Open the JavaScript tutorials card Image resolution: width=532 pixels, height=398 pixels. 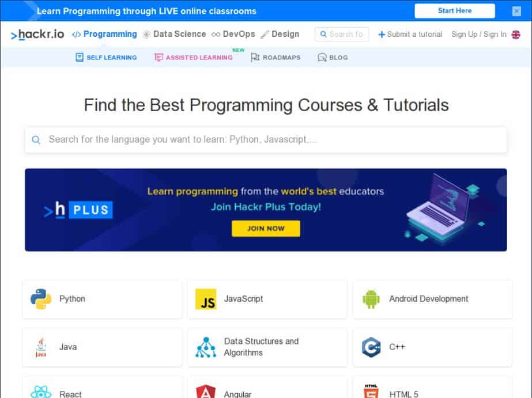tap(267, 299)
